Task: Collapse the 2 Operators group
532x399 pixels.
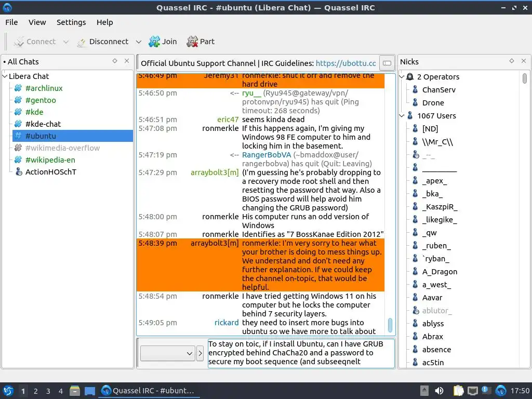Action: click(x=402, y=77)
